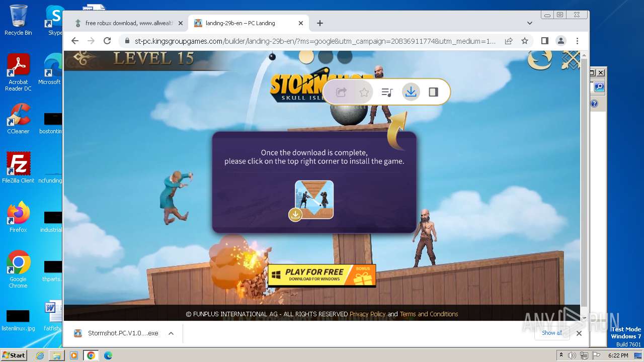Click the Chrome taskbar button
Screen dimensions: 644x362
click(91, 355)
